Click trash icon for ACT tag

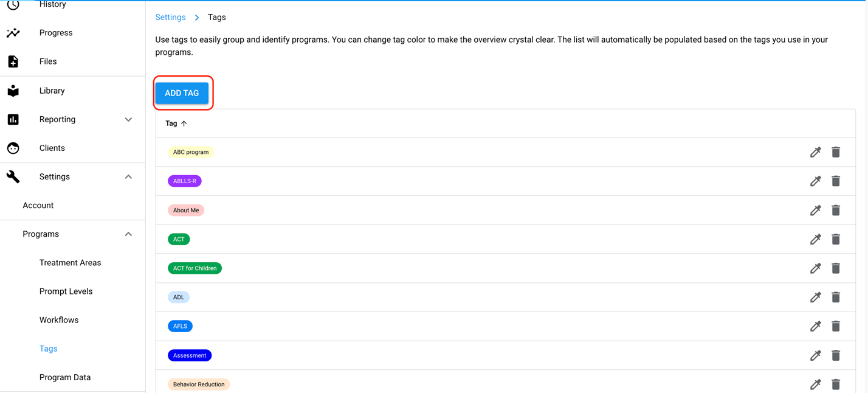pyautogui.click(x=836, y=239)
